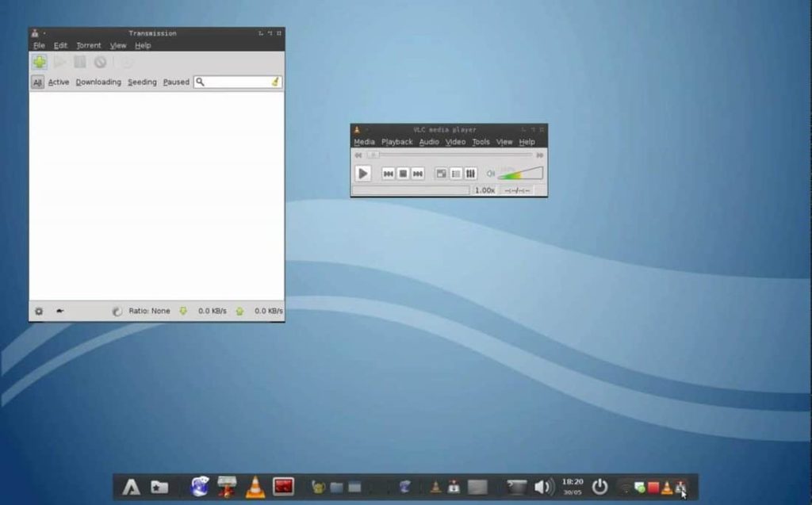Screen dimensions: 812x505
Task: Open Transmission preferences via the gear icon
Action: [x=39, y=311]
